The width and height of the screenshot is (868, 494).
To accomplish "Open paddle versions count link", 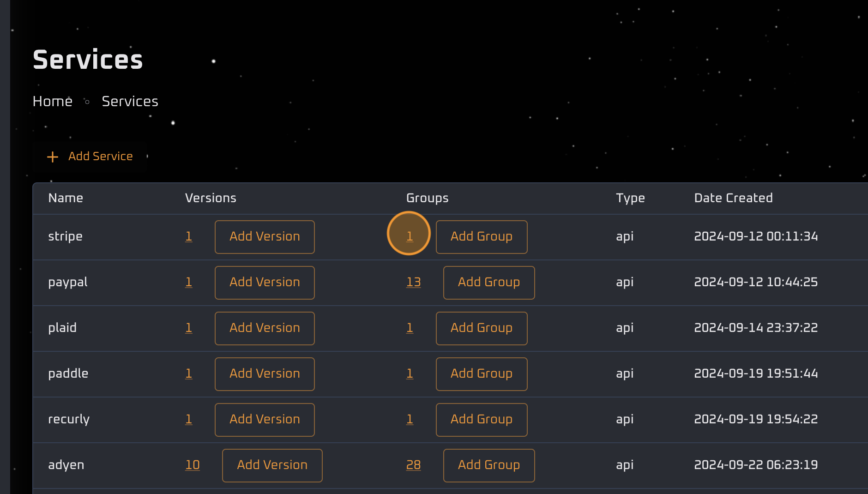I will click(x=189, y=374).
